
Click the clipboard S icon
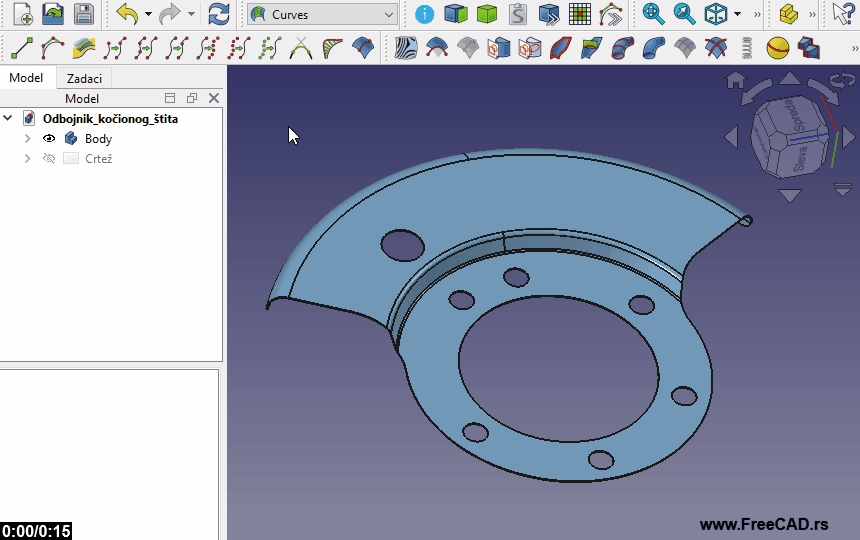(x=517, y=14)
